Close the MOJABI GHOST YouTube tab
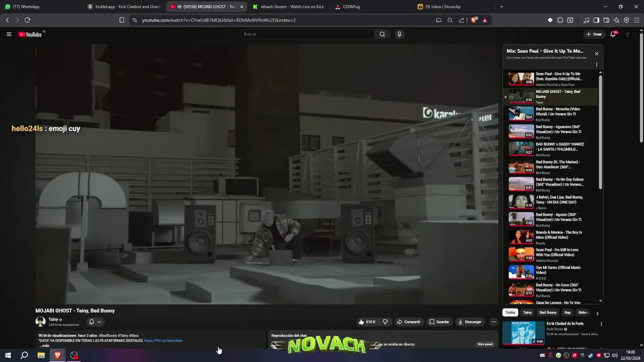Screen dimensions: 644x362 click(x=242, y=7)
